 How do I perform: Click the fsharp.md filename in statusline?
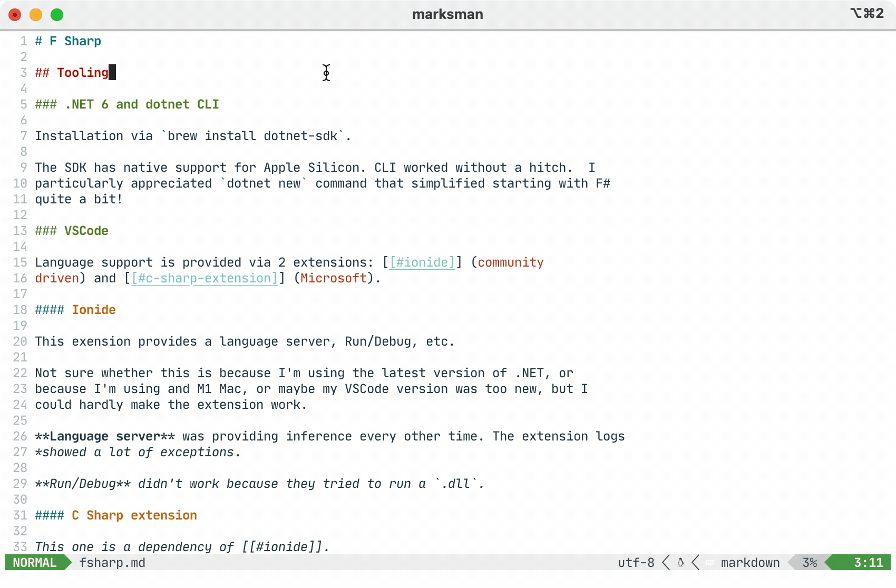[x=112, y=563]
